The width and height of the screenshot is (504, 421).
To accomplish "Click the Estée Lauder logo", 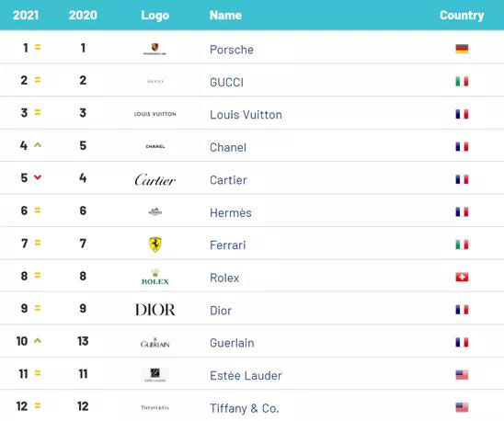I will click(155, 375).
